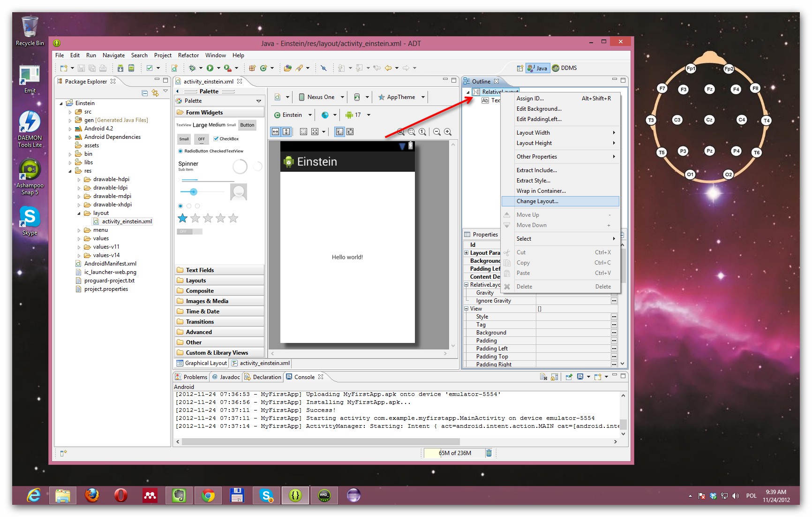812x517 pixels.
Task: Toggle the layout width fill icon
Action: click(276, 132)
